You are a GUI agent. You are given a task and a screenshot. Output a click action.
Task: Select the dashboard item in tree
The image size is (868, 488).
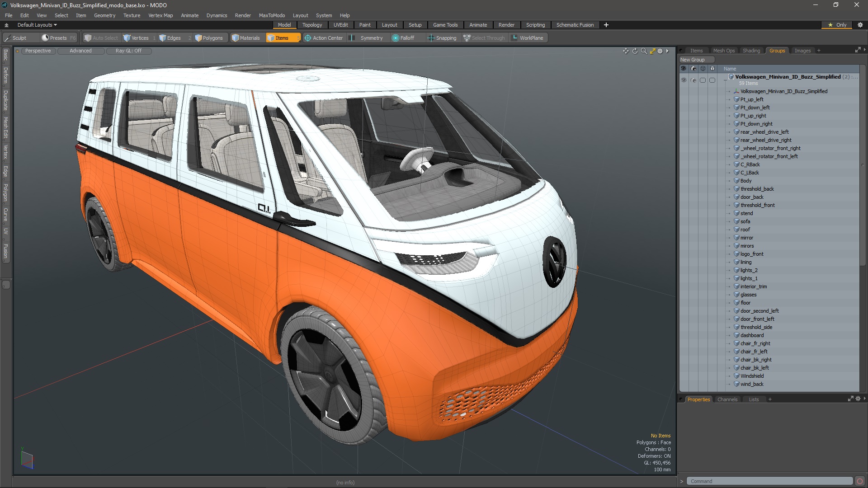pyautogui.click(x=752, y=335)
